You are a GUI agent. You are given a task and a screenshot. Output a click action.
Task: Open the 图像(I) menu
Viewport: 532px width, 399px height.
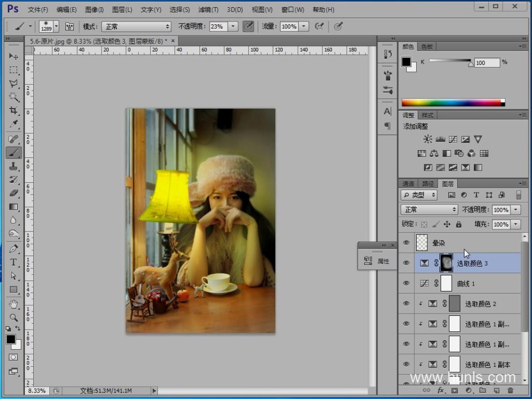click(94, 9)
